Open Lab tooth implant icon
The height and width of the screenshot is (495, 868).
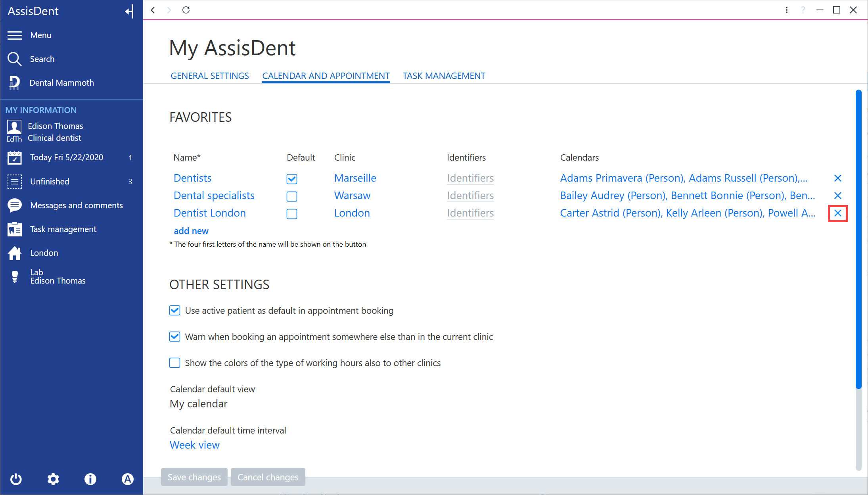point(15,276)
